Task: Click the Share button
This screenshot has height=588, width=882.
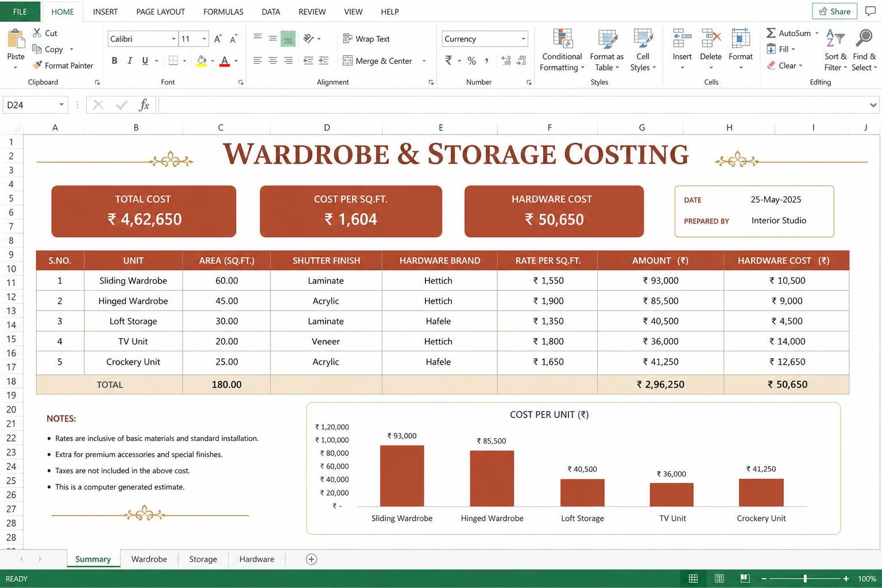Action: click(834, 11)
